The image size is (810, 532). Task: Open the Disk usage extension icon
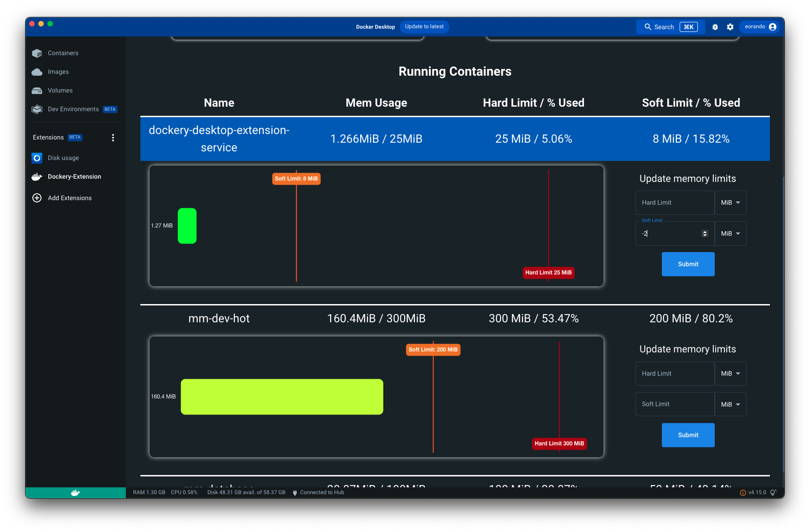coord(37,158)
